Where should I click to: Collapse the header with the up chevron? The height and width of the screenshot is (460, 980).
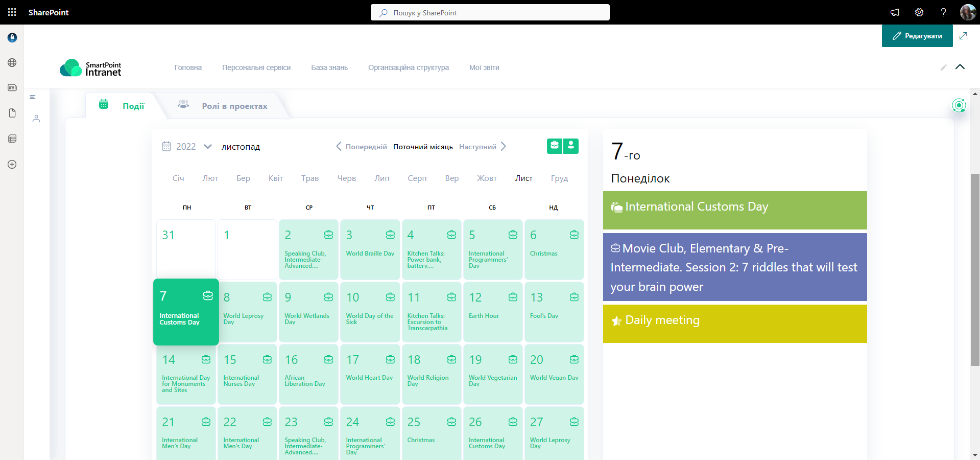tap(960, 67)
